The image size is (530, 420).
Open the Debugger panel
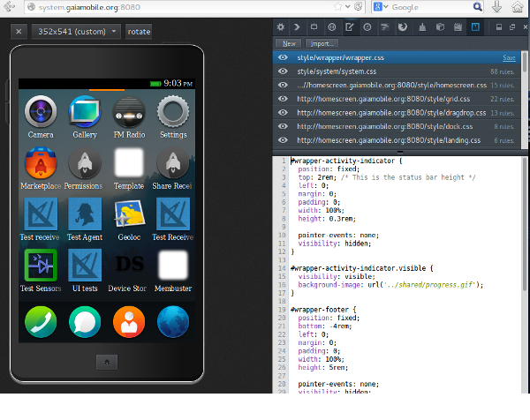click(x=332, y=27)
